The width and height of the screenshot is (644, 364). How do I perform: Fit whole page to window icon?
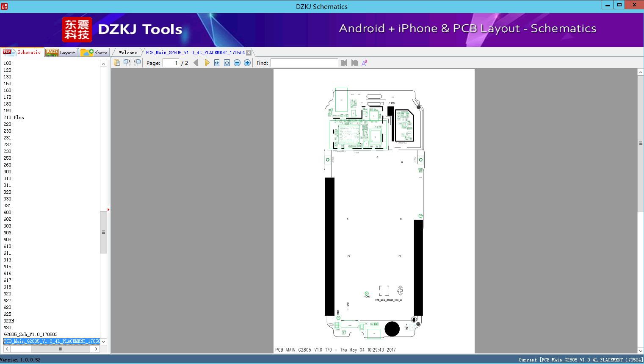(227, 63)
